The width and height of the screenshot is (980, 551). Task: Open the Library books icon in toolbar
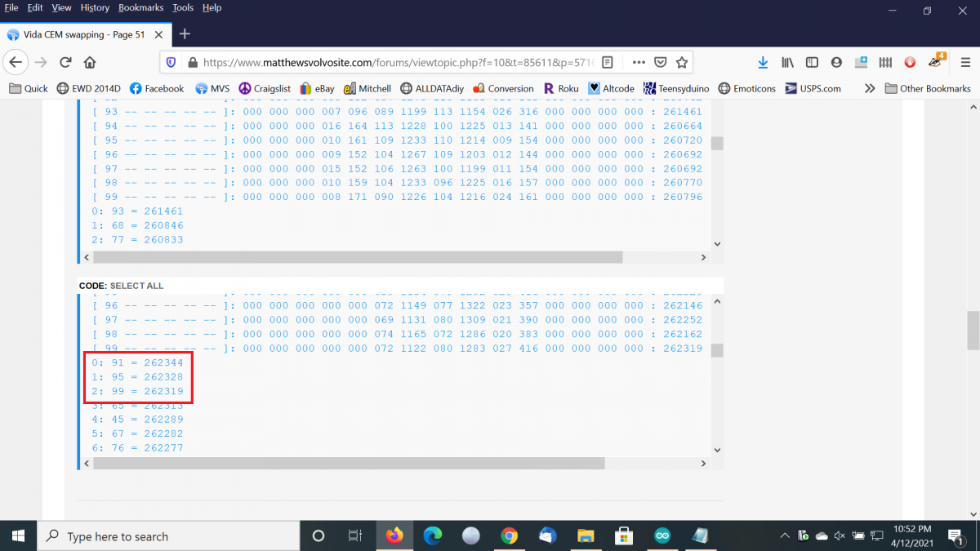pyautogui.click(x=787, y=62)
